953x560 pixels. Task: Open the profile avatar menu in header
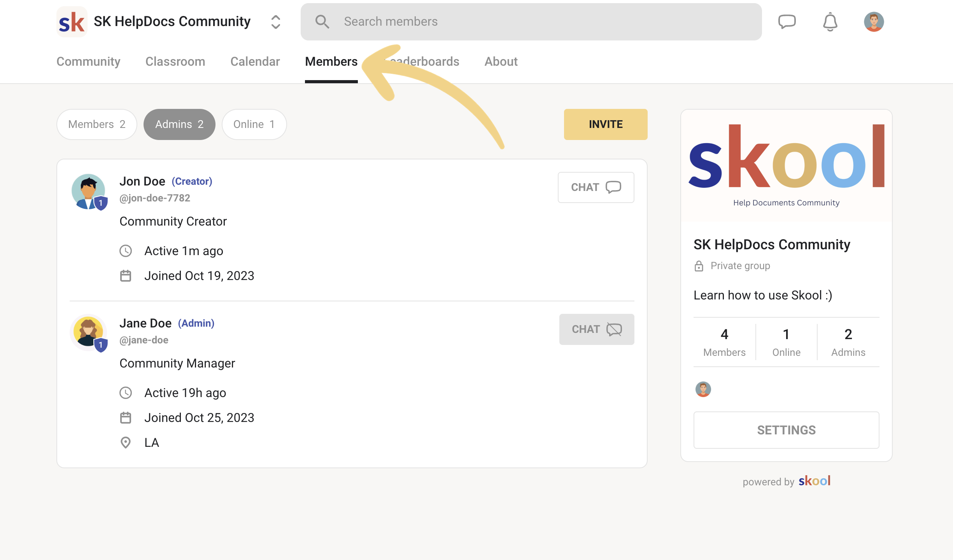[874, 22]
